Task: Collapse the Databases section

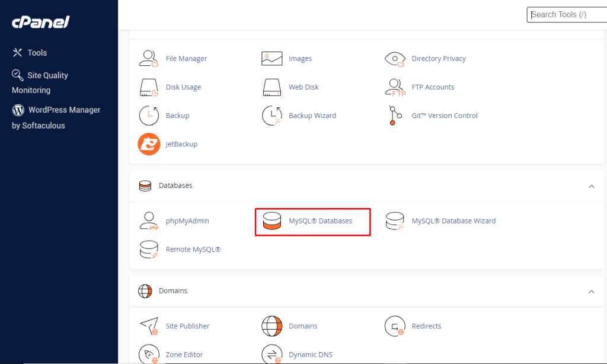Action: (591, 186)
